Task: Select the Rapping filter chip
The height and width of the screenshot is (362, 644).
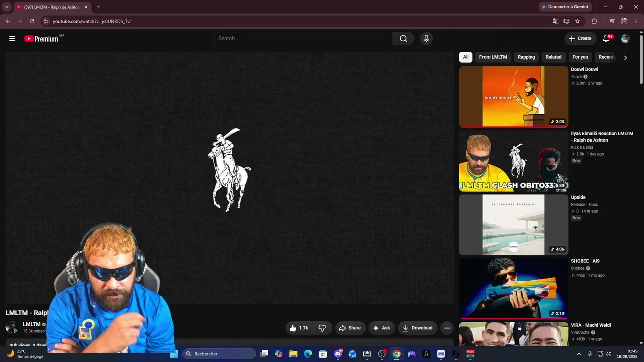Action: coord(526,57)
